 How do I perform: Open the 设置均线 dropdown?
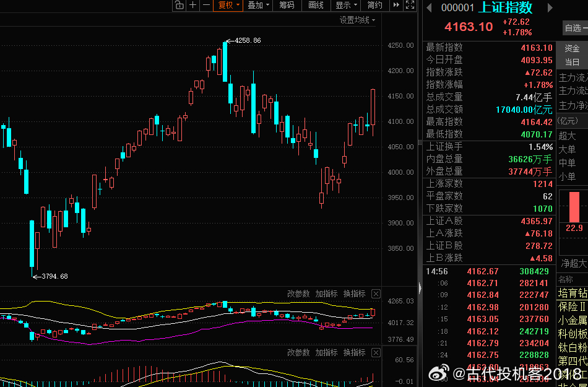pos(357,20)
